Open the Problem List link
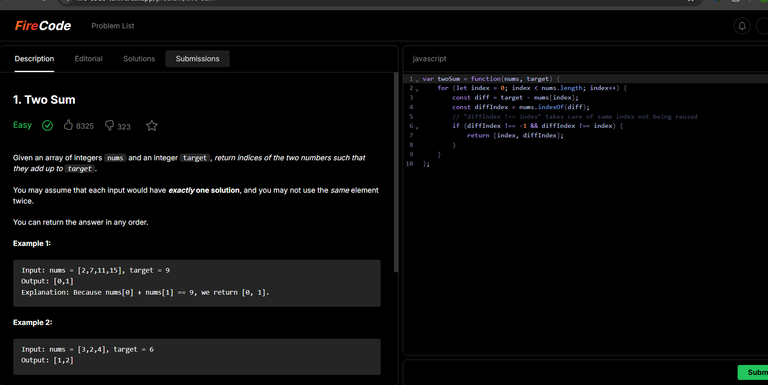This screenshot has width=768, height=385. [113, 26]
